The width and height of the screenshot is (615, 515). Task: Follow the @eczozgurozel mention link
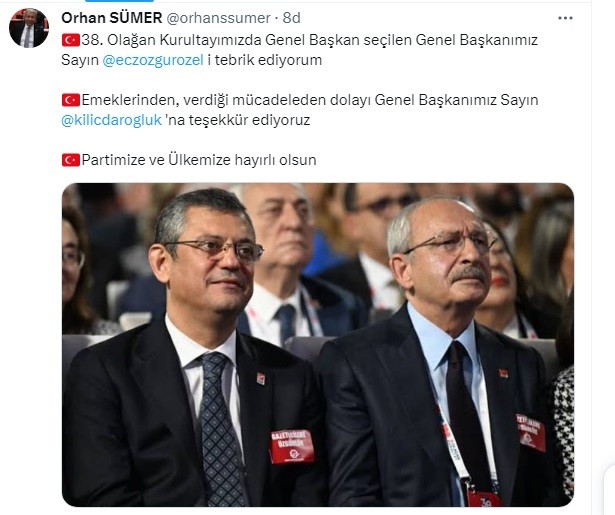(x=153, y=60)
